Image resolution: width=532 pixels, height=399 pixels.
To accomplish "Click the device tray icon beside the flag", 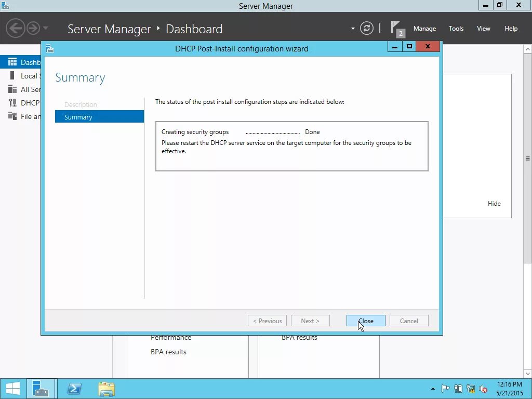I will click(x=458, y=389).
